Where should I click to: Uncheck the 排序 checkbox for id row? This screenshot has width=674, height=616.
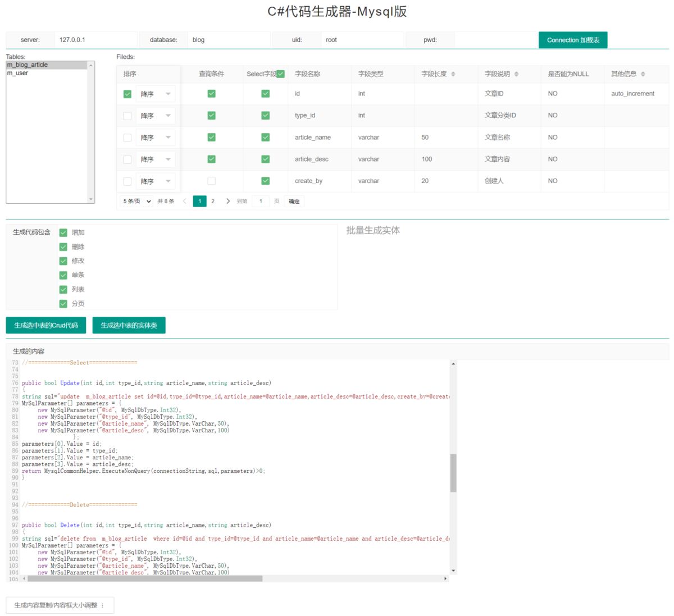tap(127, 93)
